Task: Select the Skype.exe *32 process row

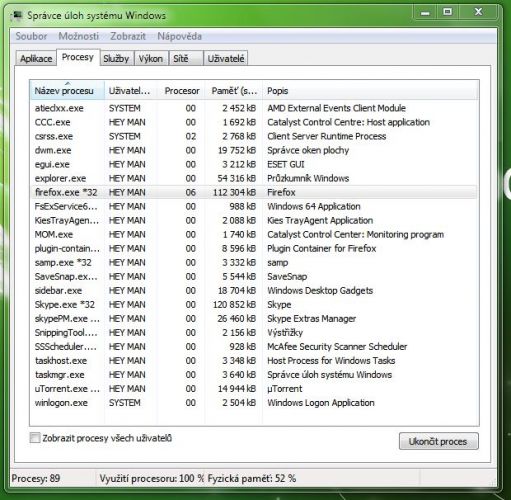Action: point(254,304)
